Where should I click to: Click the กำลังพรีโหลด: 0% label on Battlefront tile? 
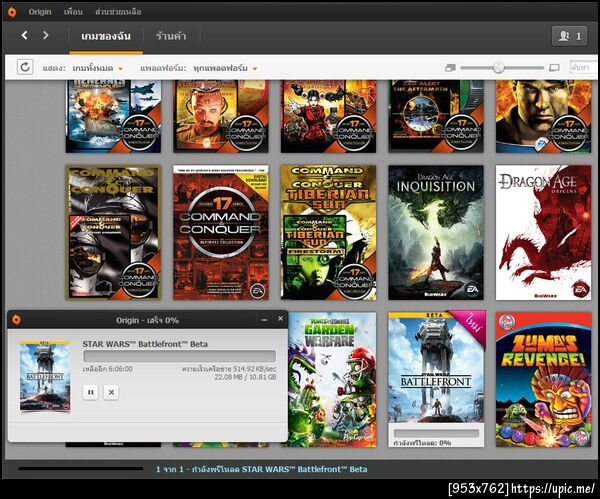point(422,443)
